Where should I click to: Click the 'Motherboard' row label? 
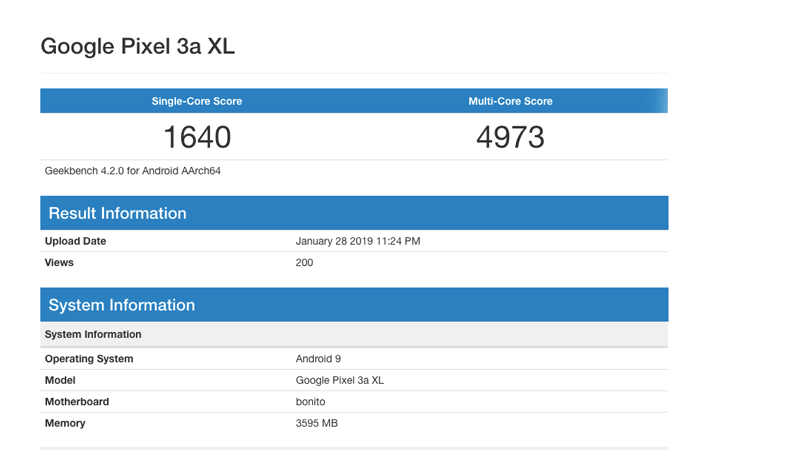click(77, 402)
